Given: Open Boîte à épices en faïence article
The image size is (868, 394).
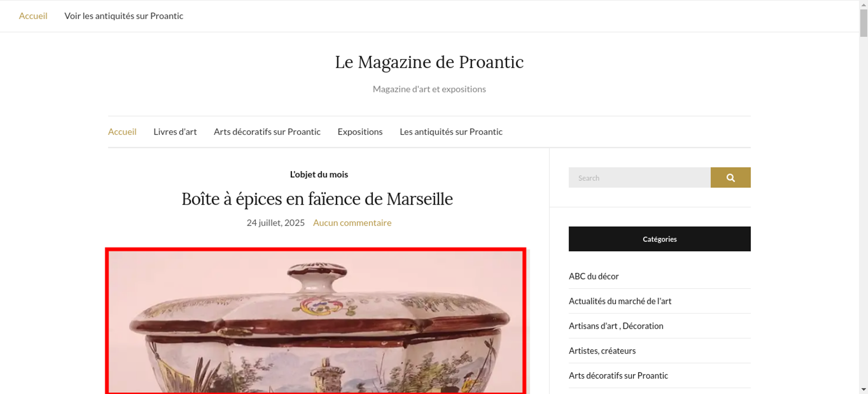Looking at the screenshot, I should (317, 199).
